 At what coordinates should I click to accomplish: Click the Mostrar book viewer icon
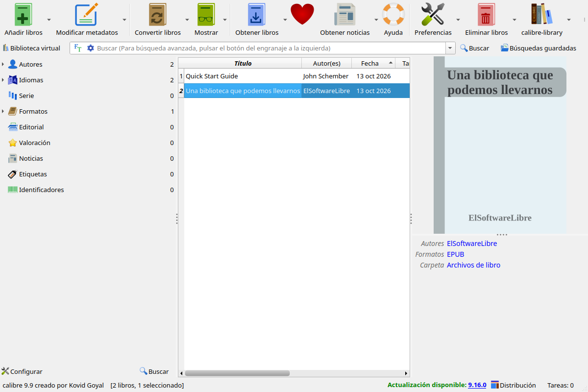pos(206,15)
